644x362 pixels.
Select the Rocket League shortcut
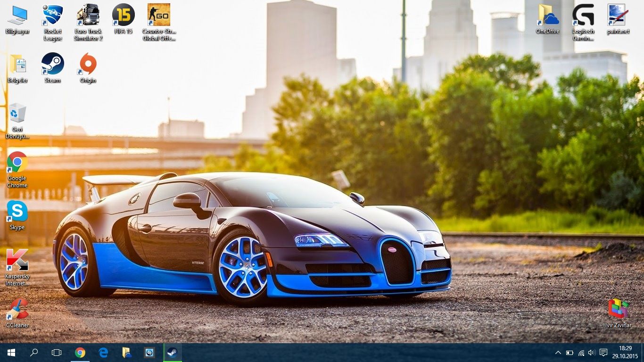coord(53,23)
